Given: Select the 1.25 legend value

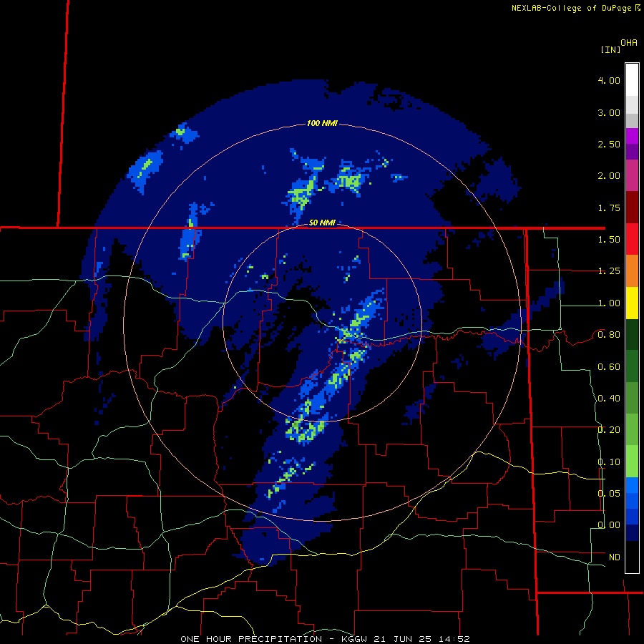Looking at the screenshot, I should pos(609,271).
